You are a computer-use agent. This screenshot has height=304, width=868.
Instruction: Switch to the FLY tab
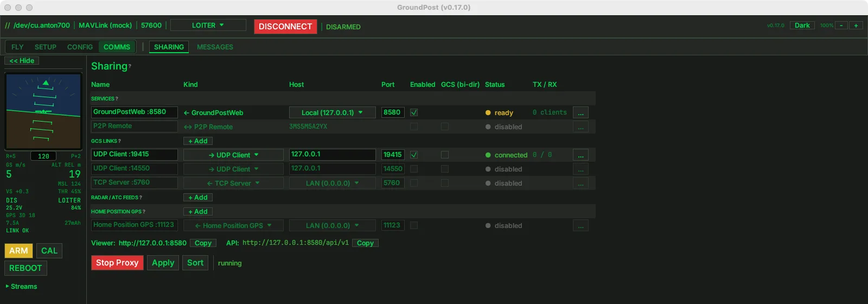click(x=17, y=47)
